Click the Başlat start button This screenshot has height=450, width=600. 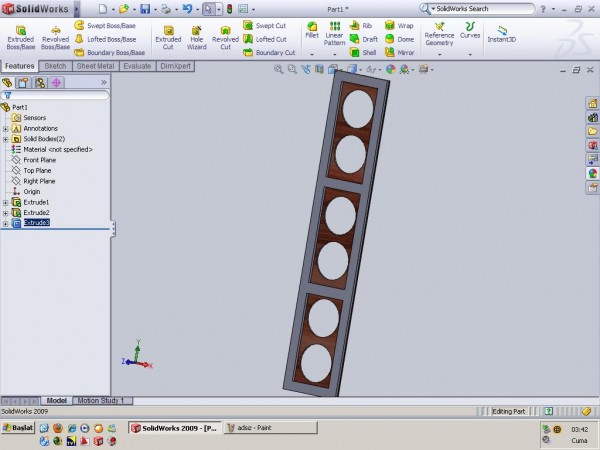point(20,427)
